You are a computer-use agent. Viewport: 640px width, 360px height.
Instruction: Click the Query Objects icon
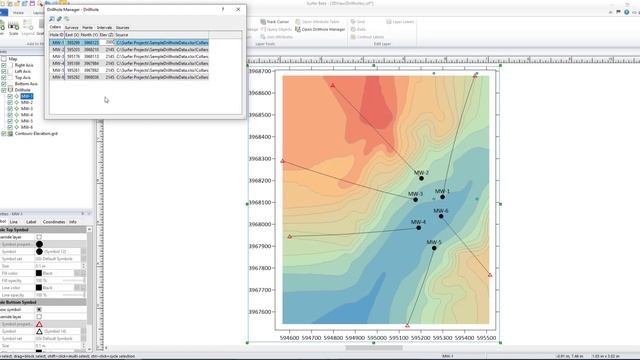(x=263, y=29)
